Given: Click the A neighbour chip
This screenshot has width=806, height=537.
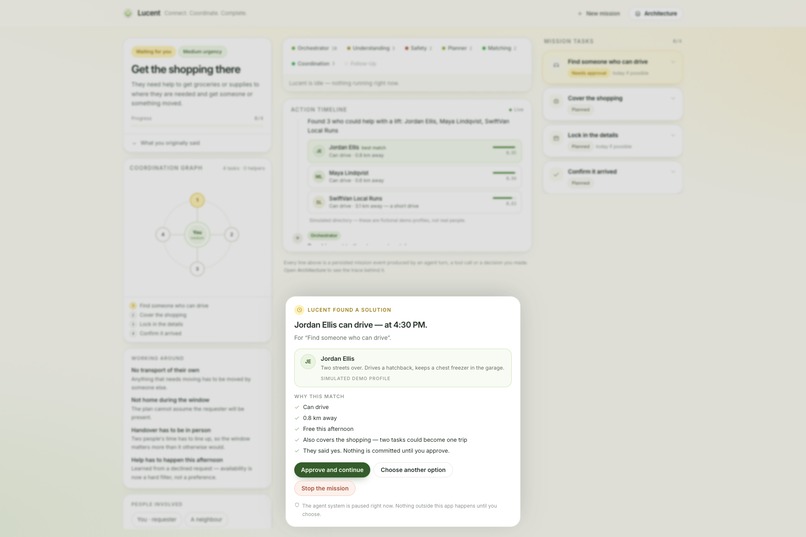Looking at the screenshot, I should (x=206, y=520).
